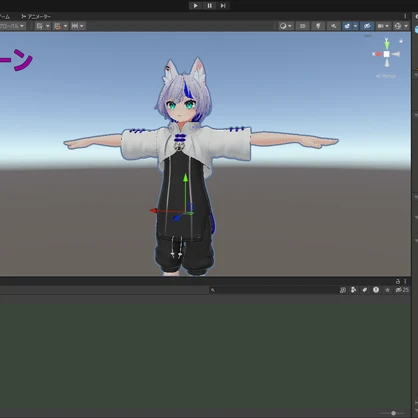Screen dimensions: 418x418
Task: Click the Pause button in the top toolbar
Action: tap(209, 6)
